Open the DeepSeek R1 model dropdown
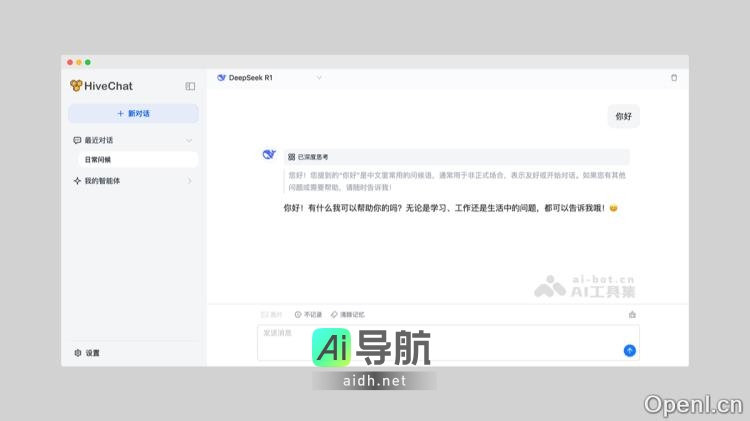This screenshot has height=421, width=750. point(269,78)
